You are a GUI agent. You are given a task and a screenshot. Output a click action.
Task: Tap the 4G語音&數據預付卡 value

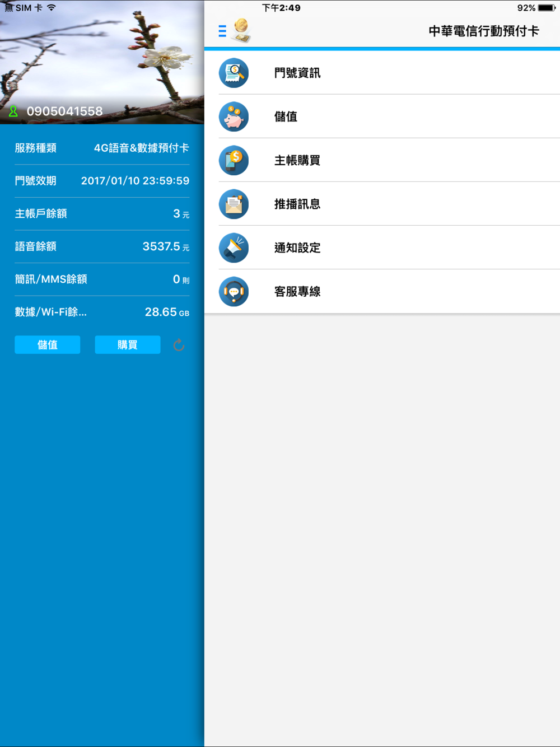click(142, 148)
